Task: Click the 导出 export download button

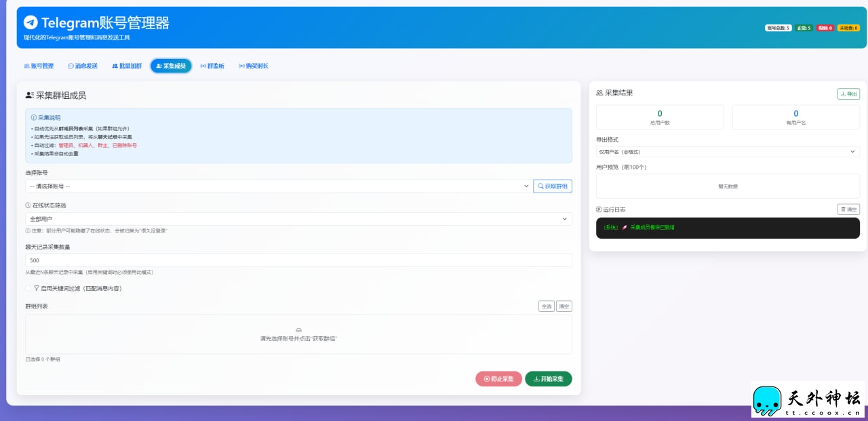Action: coord(848,94)
